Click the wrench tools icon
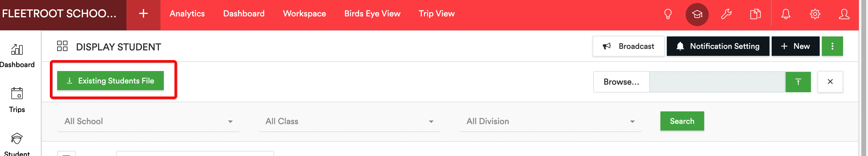868x156 pixels. [726, 14]
